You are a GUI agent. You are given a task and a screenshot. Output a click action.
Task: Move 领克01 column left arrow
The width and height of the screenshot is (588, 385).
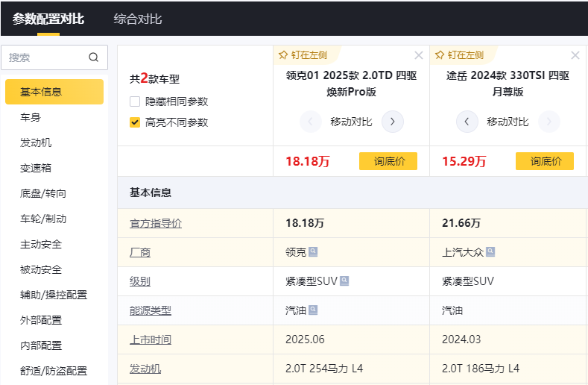click(x=311, y=122)
